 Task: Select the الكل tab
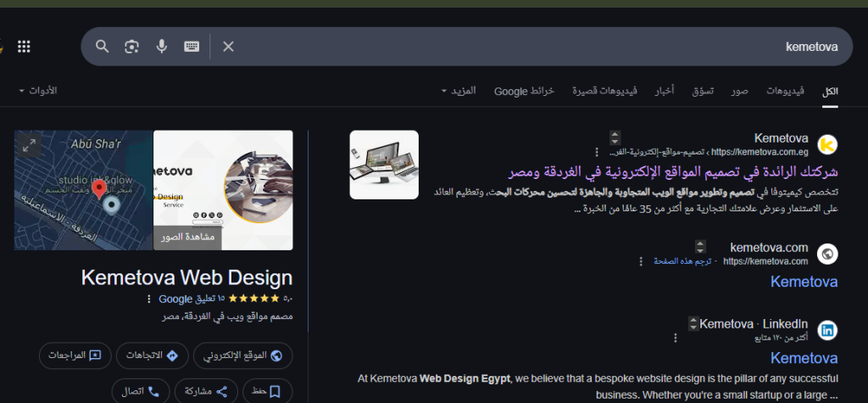(x=830, y=91)
